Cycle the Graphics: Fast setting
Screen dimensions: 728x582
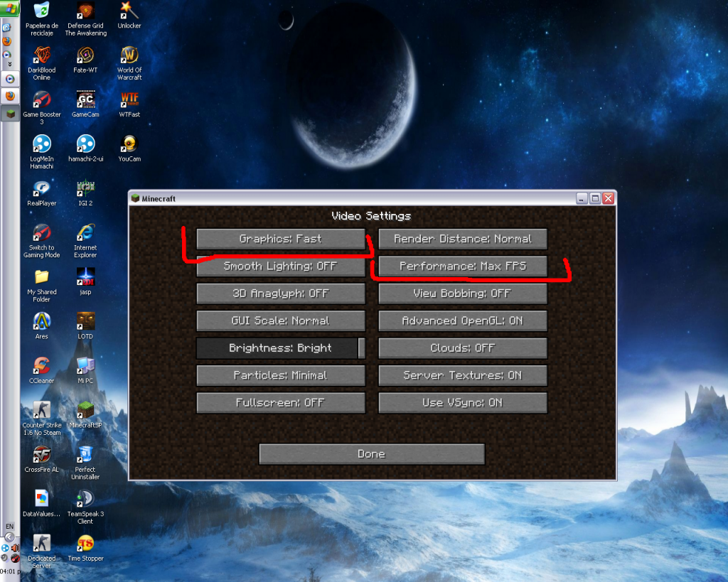tap(281, 239)
